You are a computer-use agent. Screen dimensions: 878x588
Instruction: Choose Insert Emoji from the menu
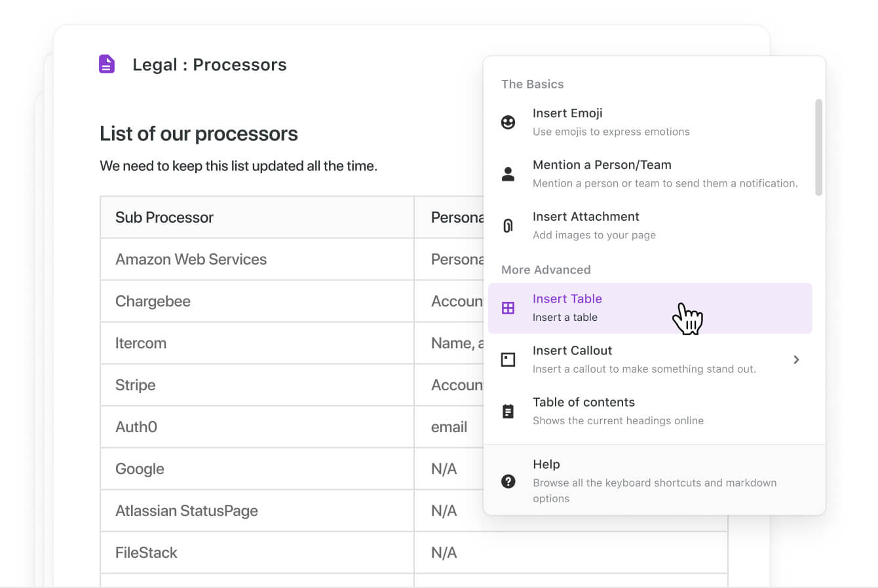point(650,122)
